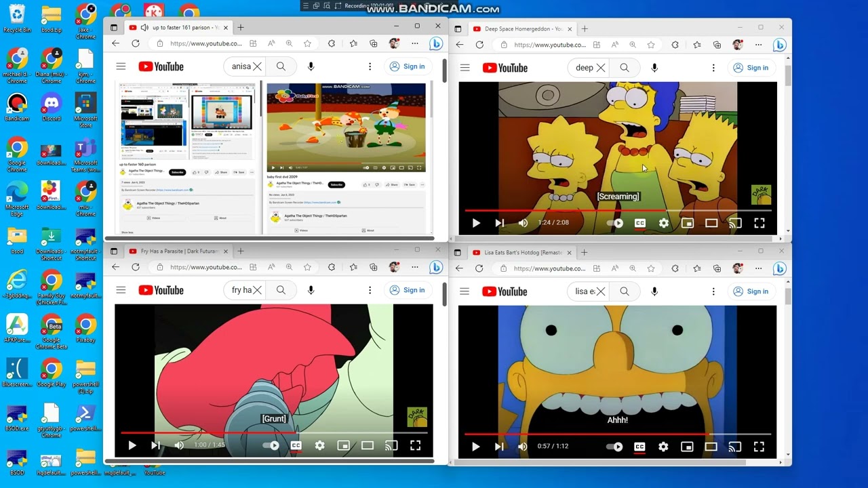Open 'baby first dvd 2009' video thumbnail
This screenshot has width=868, height=488.
pos(347,127)
